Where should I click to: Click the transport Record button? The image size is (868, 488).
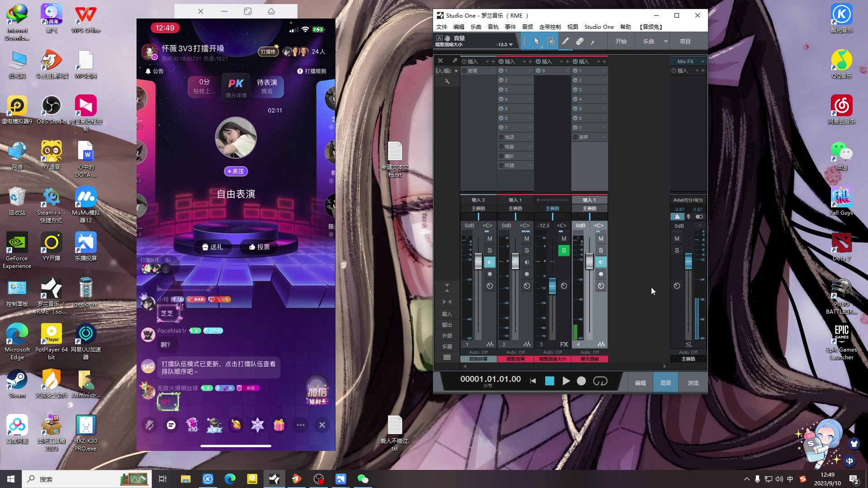(x=581, y=381)
